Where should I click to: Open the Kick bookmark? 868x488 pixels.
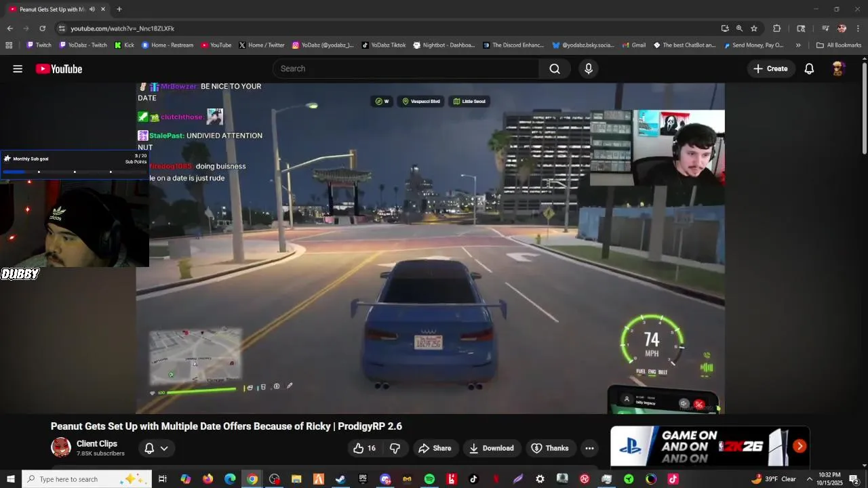click(x=124, y=45)
